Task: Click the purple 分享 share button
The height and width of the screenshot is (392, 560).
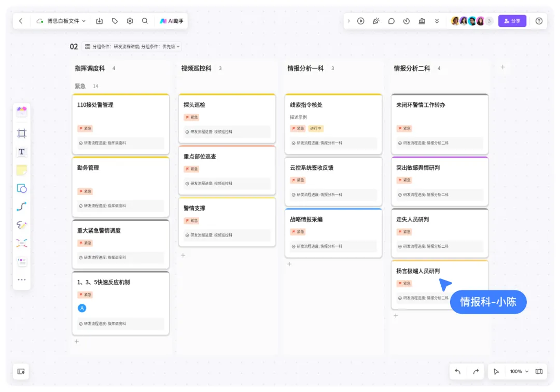Action: [x=512, y=21]
